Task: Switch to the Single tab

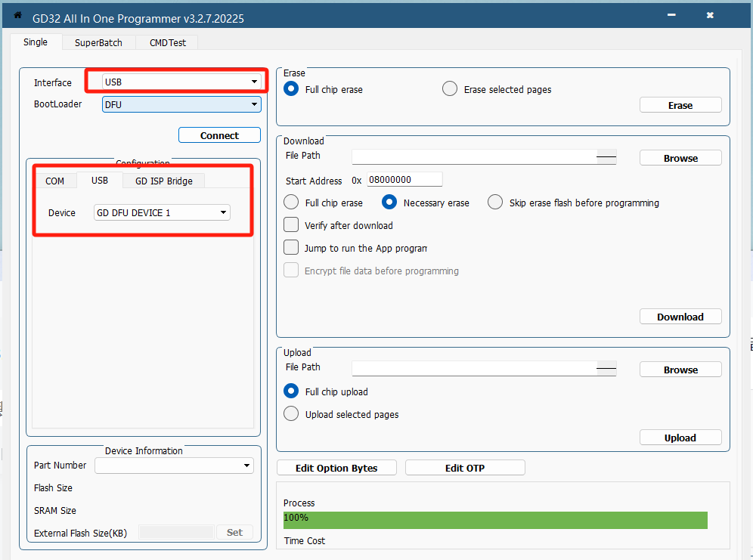Action: pyautogui.click(x=36, y=42)
